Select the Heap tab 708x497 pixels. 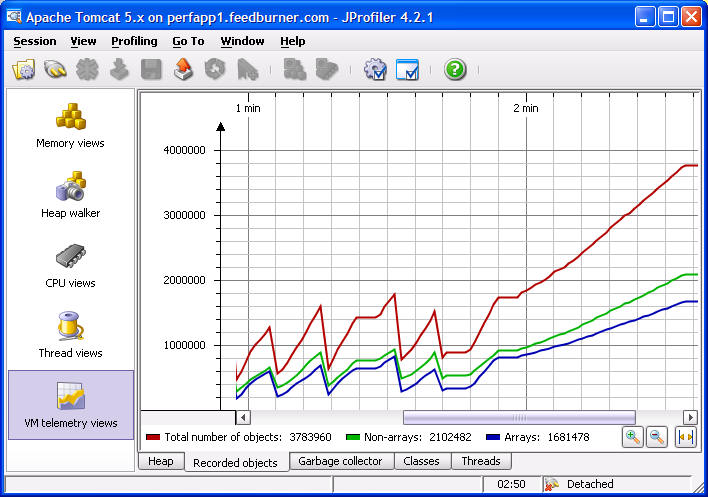[161, 461]
